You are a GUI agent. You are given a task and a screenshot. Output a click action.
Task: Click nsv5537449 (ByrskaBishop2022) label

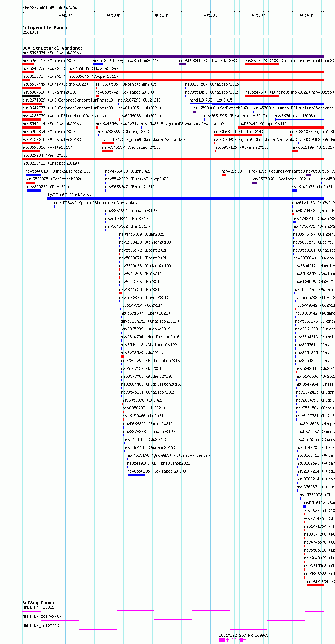pos(55,84)
